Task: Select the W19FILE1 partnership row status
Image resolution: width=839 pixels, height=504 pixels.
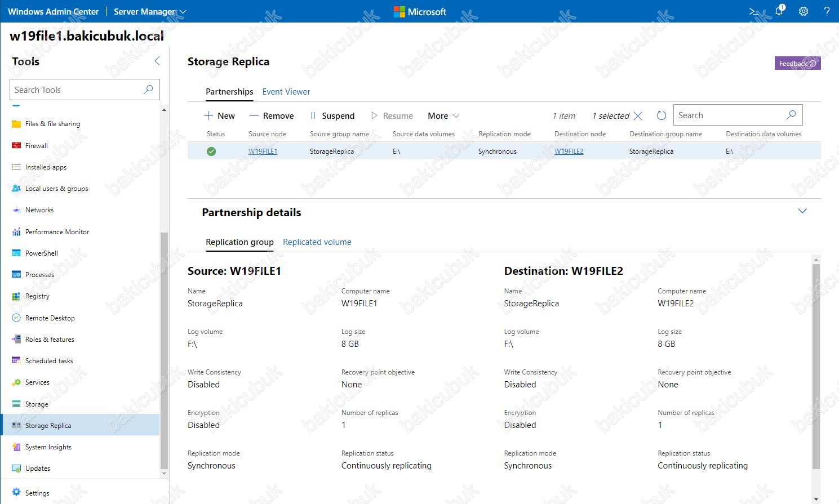Action: 211,151
